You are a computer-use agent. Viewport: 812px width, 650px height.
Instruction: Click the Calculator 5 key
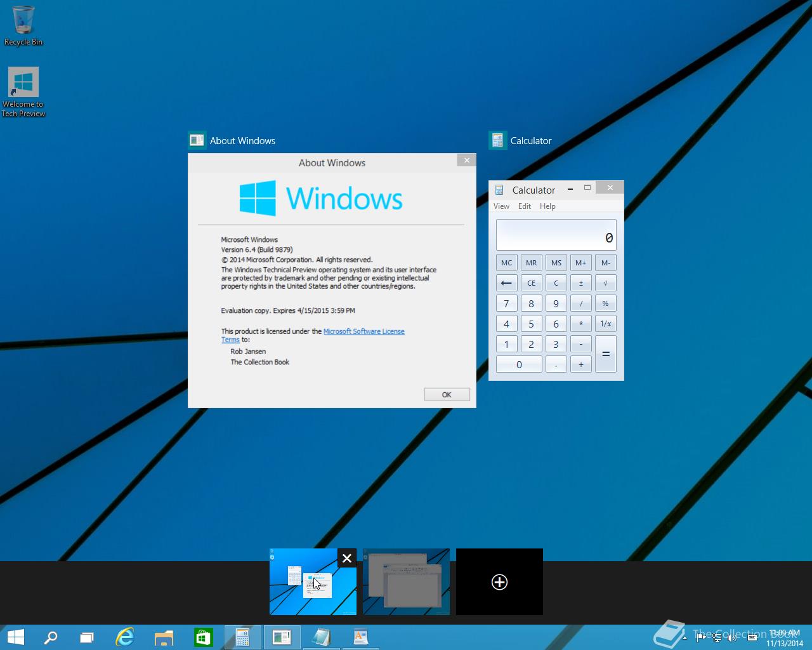tap(532, 324)
